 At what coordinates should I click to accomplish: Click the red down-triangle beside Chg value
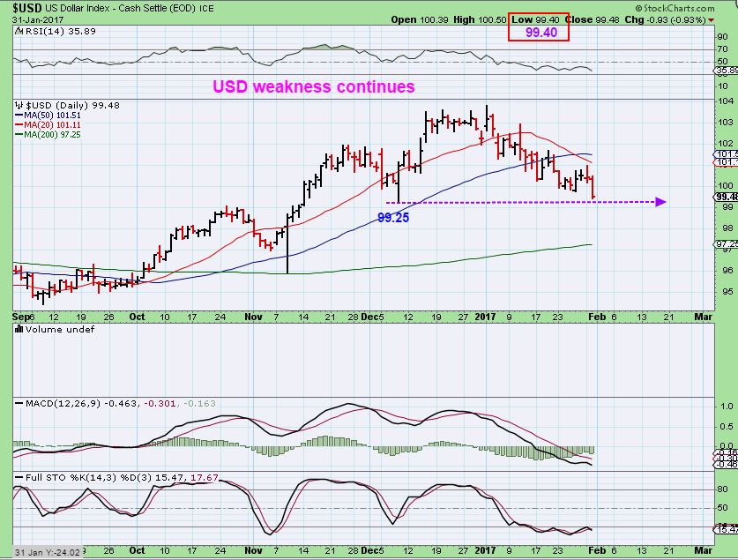[x=711, y=19]
